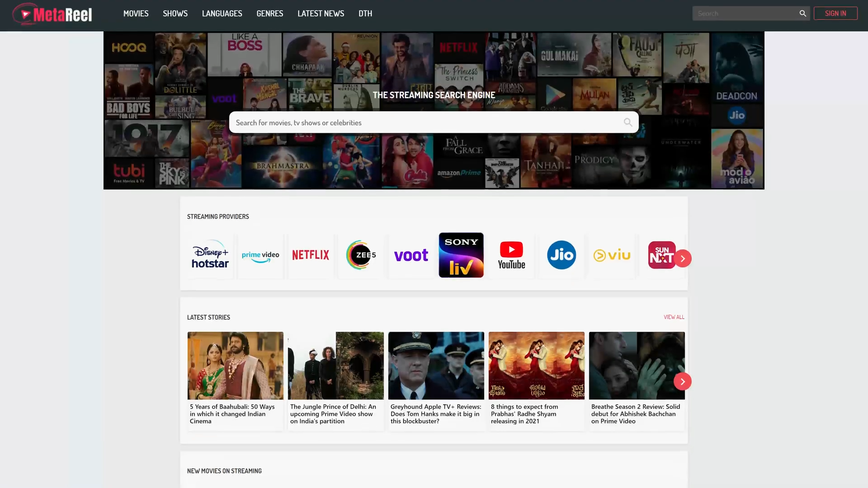868x488 pixels.
Task: Select Prime Video provider
Action: tap(260, 255)
